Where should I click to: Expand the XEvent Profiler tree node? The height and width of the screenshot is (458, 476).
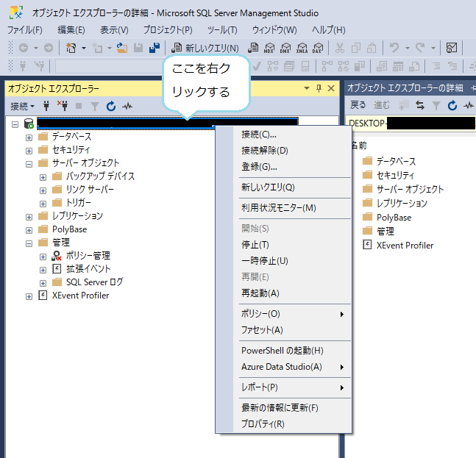[29, 297]
